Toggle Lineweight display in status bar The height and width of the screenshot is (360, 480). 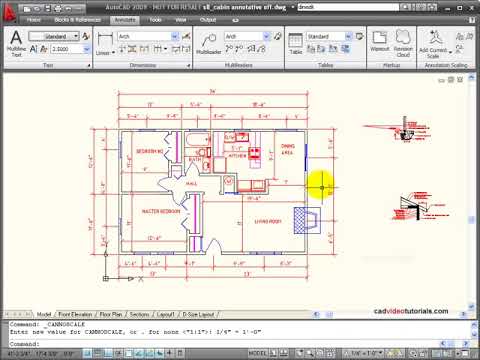170,353
